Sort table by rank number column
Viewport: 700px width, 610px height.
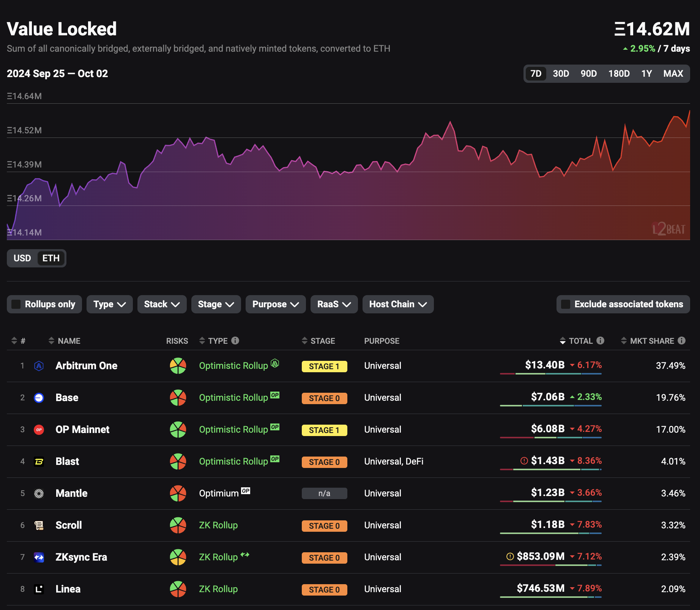pyautogui.click(x=18, y=341)
